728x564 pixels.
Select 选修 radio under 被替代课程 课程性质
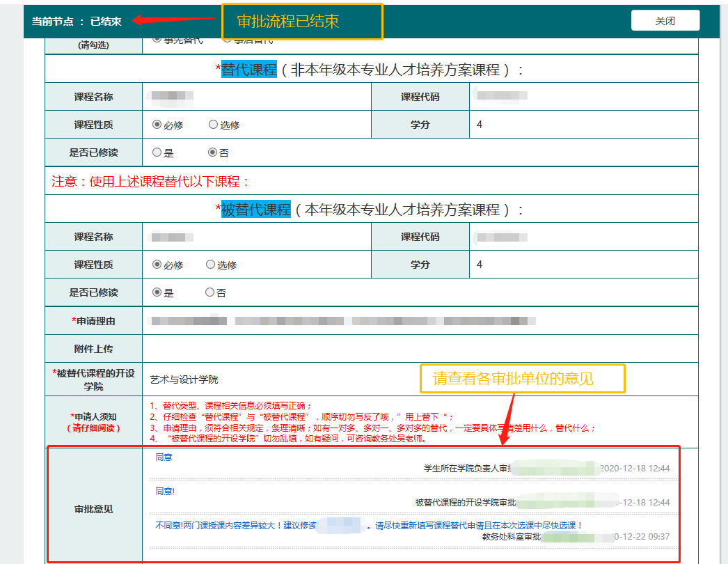[211, 265]
